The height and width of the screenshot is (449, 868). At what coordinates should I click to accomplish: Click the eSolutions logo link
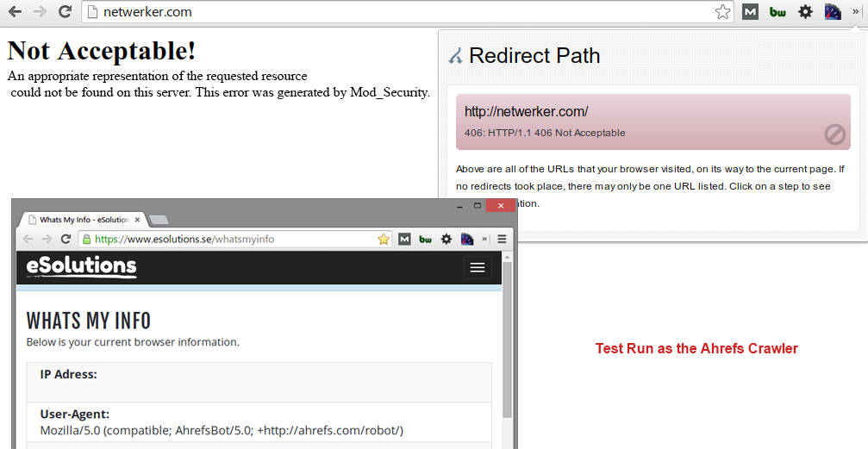81,266
